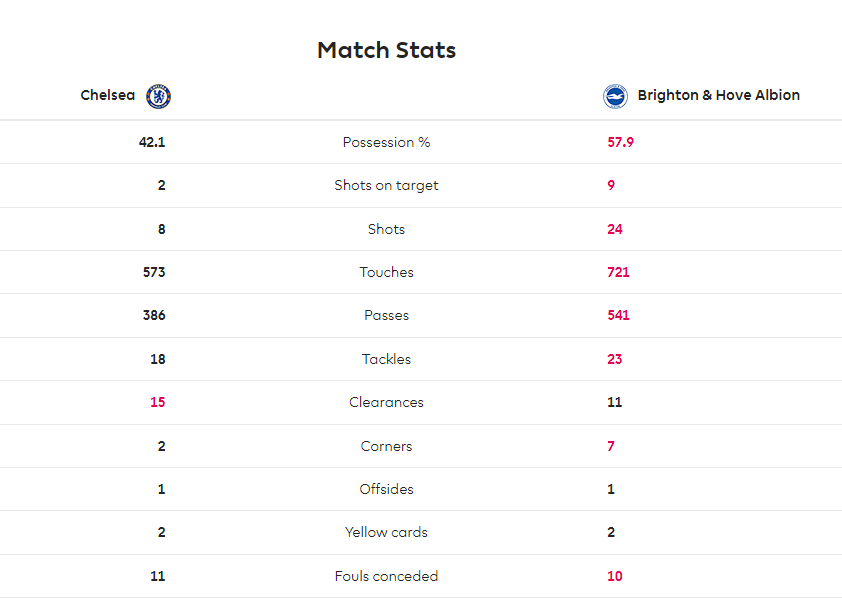The width and height of the screenshot is (842, 616).
Task: Click Brighton's 57.9 possession value
Action: point(620,142)
